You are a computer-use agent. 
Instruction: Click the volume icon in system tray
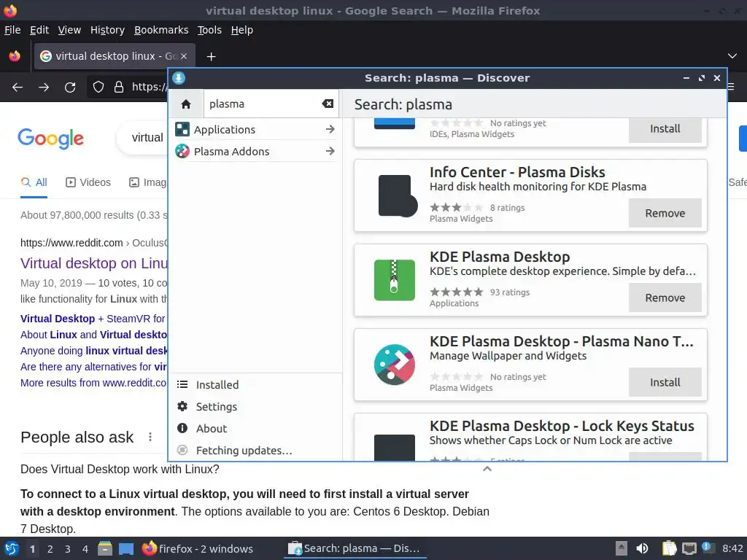click(642, 548)
